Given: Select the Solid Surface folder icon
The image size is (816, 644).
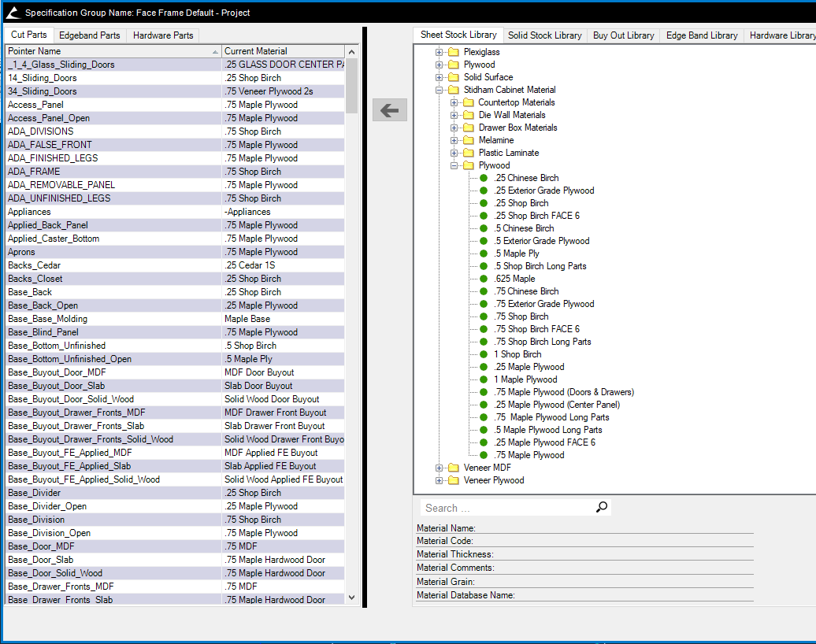Looking at the screenshot, I should 454,77.
